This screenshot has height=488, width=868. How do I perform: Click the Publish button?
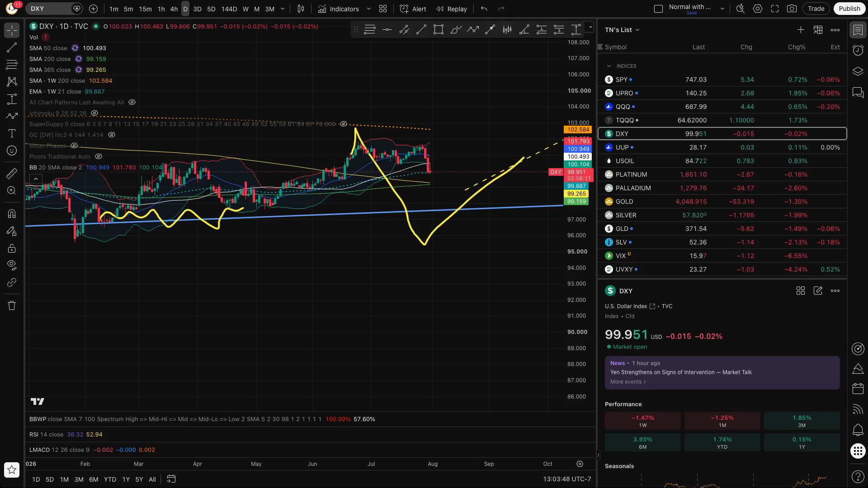coord(849,9)
